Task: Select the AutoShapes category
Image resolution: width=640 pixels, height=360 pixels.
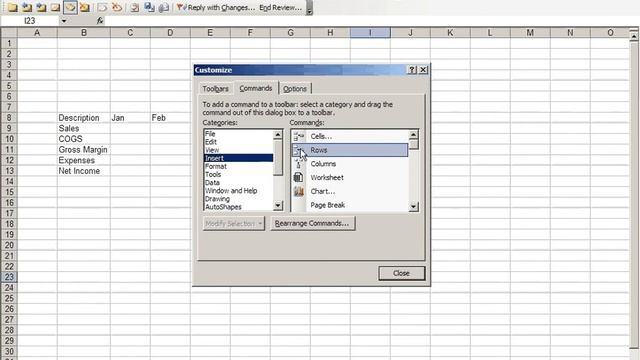Action: tap(238, 207)
